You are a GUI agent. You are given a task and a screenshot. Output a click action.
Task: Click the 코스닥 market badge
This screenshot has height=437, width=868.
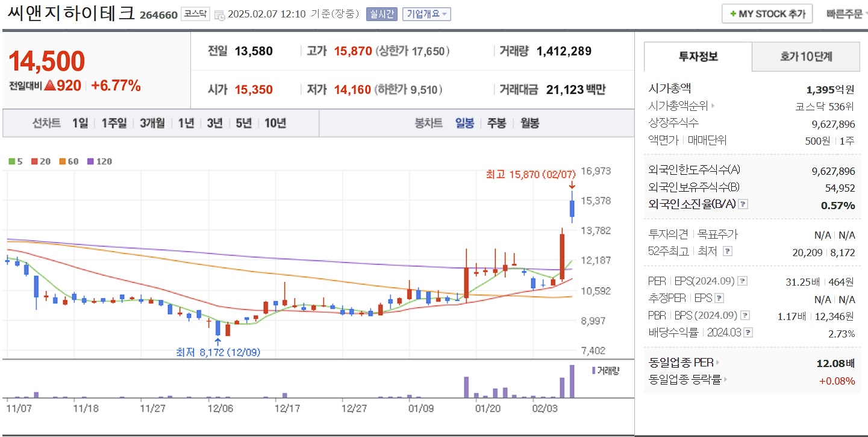click(x=196, y=14)
